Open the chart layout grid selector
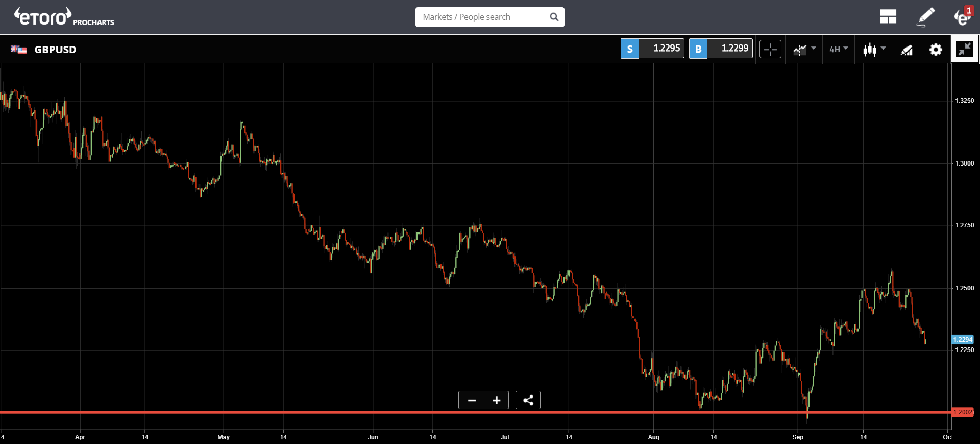This screenshot has width=980, height=444. pyautogui.click(x=888, y=17)
